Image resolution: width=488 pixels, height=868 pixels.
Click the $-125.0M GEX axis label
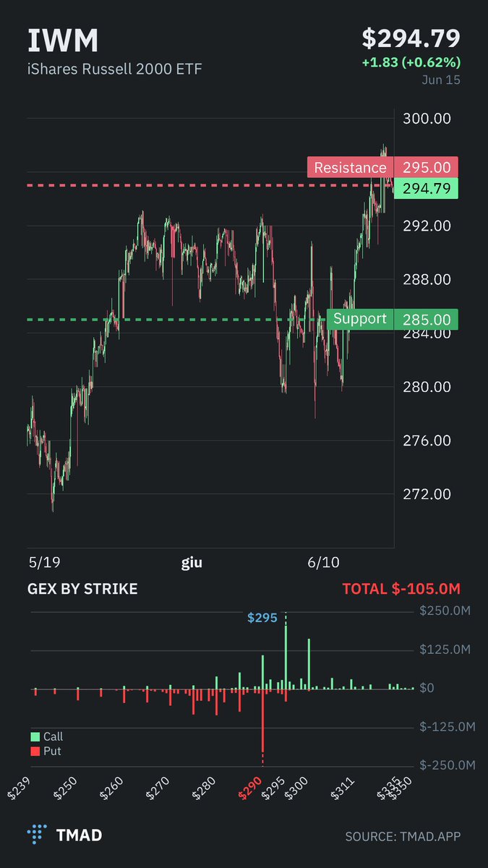coord(448,726)
